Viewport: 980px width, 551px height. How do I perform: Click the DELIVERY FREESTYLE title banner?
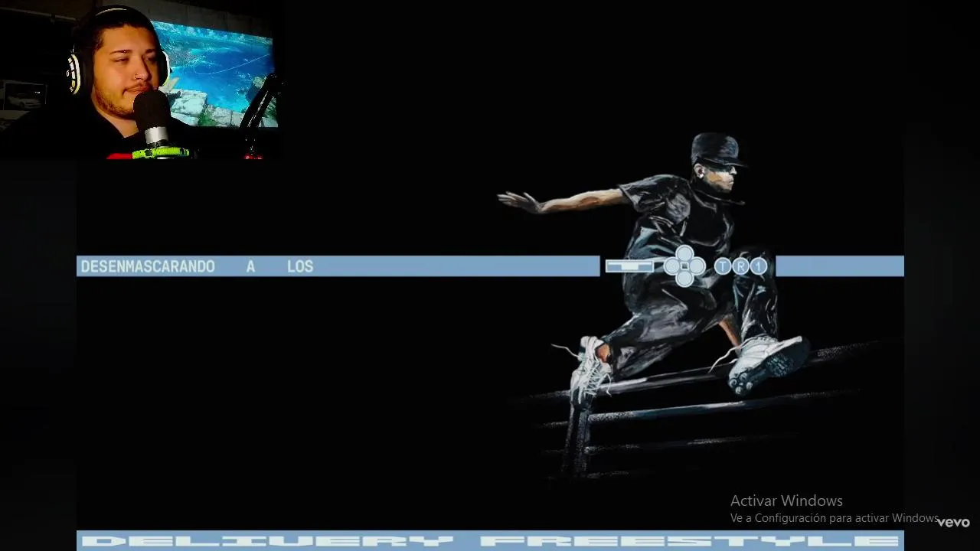point(490,540)
